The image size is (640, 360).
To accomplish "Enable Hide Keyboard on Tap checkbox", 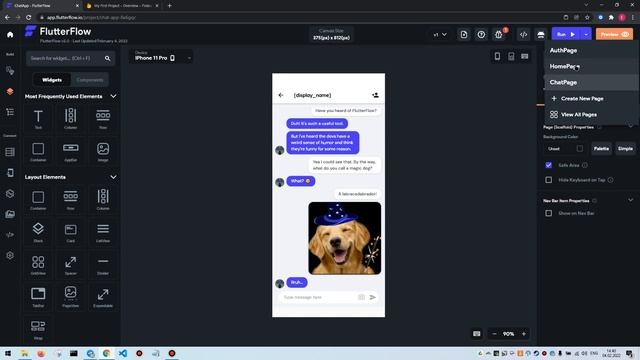I will click(549, 180).
